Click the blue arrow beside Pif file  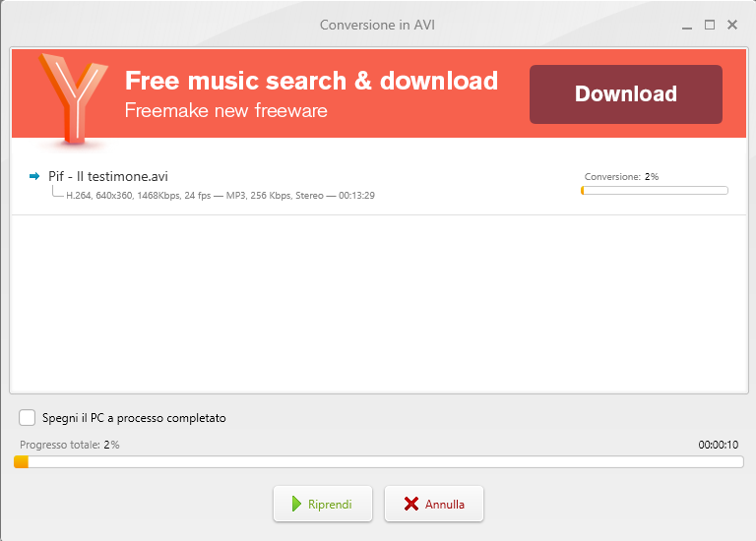pos(34,176)
